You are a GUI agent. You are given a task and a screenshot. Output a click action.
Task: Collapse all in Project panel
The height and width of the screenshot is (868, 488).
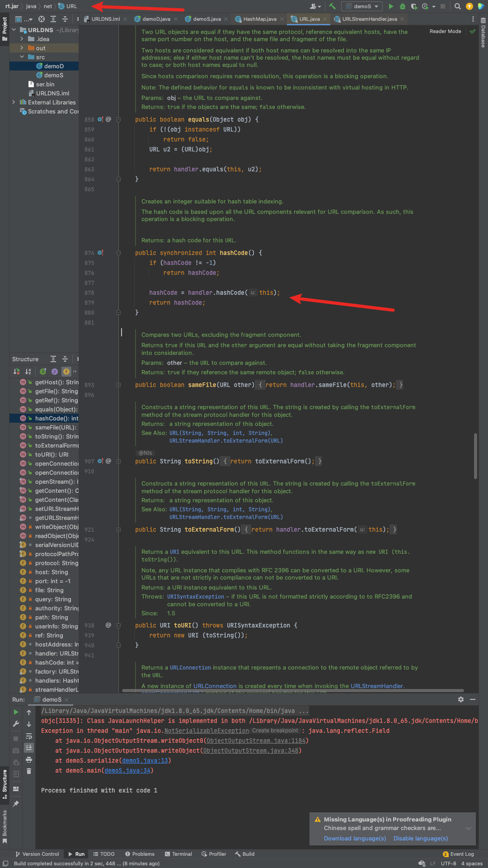[x=65, y=19]
